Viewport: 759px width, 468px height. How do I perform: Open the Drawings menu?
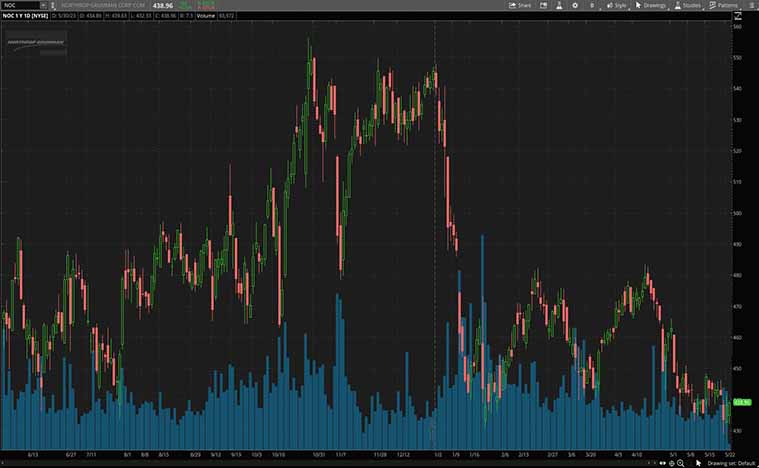pos(651,5)
